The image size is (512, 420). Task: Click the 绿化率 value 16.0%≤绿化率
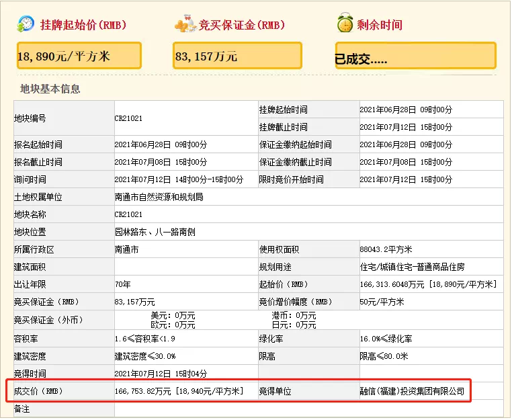click(x=386, y=339)
